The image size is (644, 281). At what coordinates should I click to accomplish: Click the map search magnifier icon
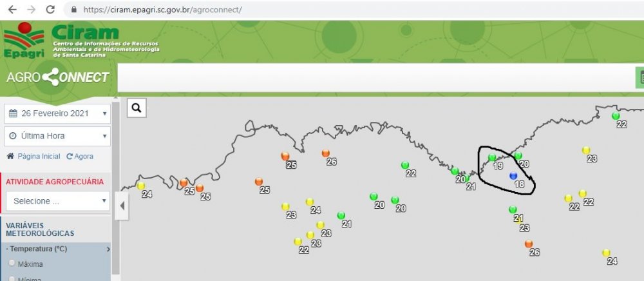(x=137, y=108)
